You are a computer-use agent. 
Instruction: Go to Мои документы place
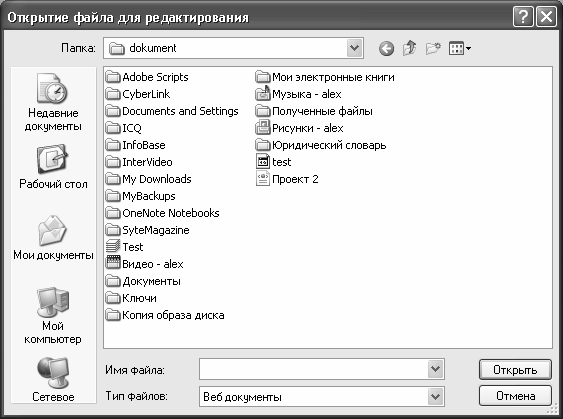coord(53,238)
